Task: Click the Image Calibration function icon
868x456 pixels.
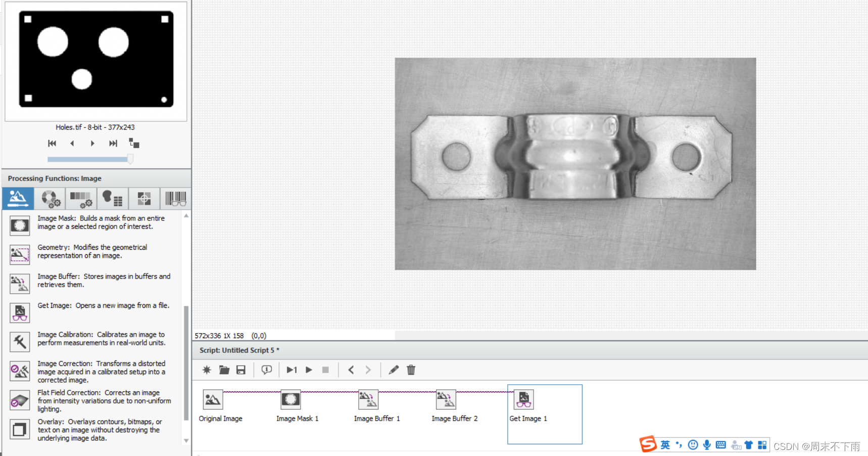Action: click(x=20, y=342)
